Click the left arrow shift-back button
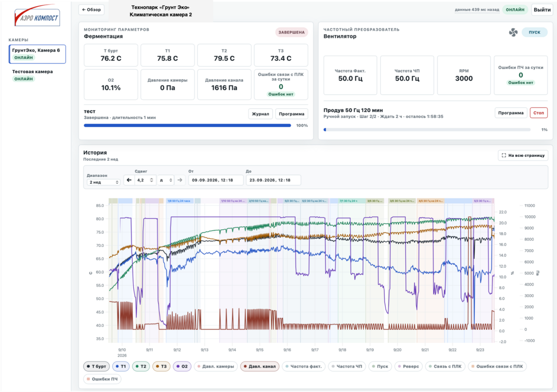The image size is (557, 392). click(x=129, y=180)
